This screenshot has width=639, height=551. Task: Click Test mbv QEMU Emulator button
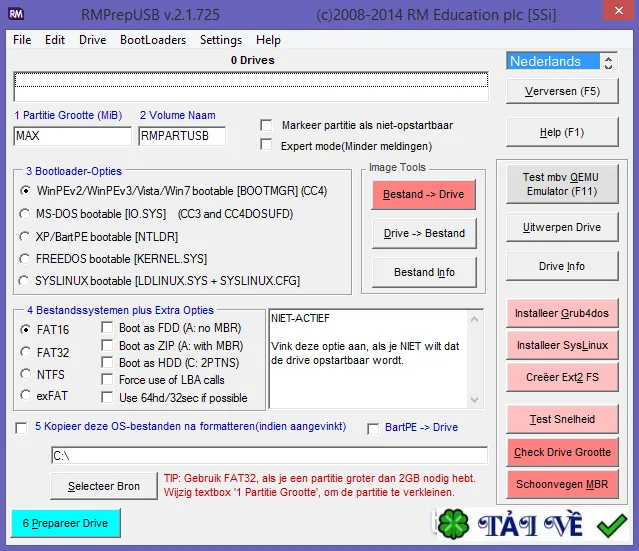(562, 184)
